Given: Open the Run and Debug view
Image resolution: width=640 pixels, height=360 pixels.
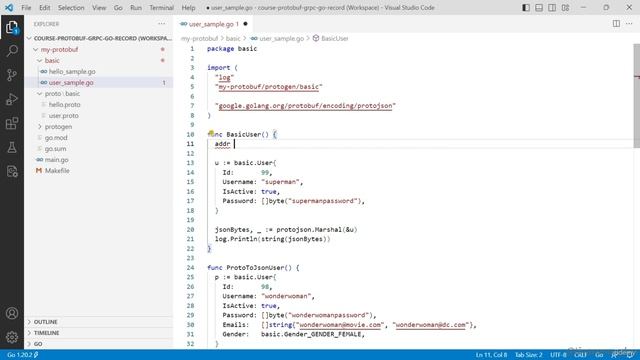Looking at the screenshot, I should pos(12,99).
